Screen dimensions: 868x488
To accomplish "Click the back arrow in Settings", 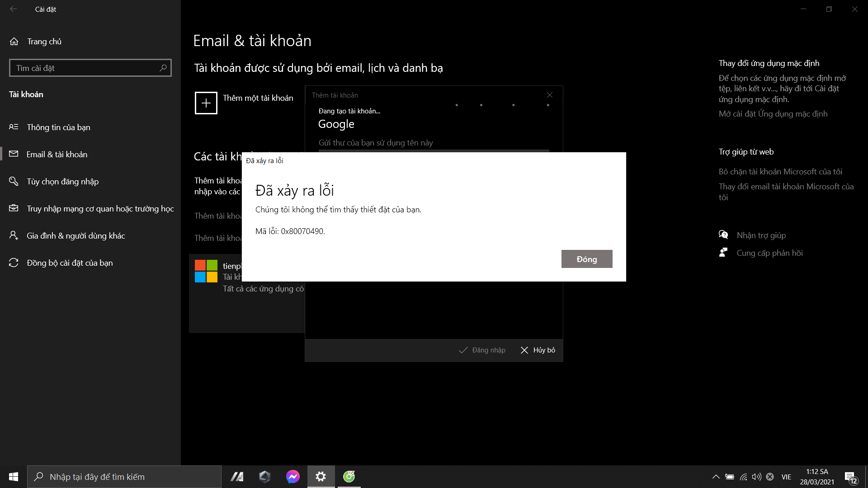I will 14,9.
